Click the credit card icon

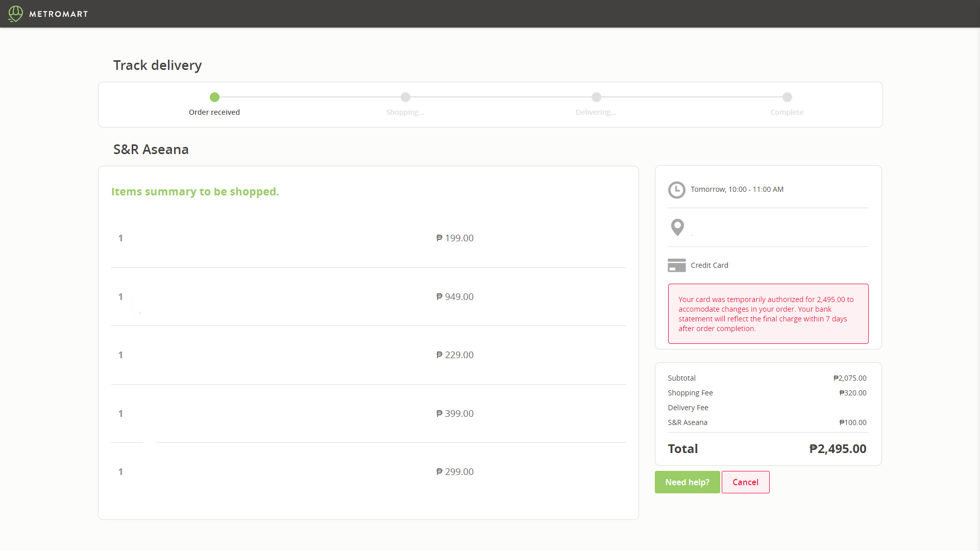tap(677, 265)
